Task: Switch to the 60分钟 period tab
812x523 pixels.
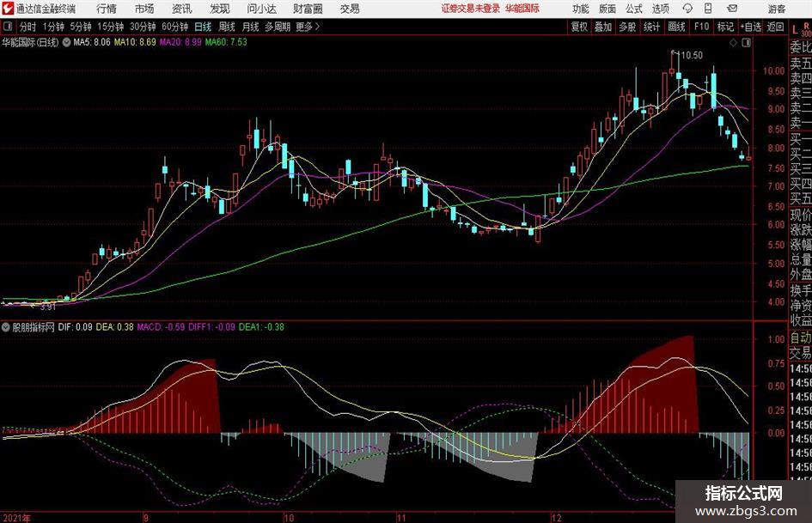Action: tap(174, 27)
